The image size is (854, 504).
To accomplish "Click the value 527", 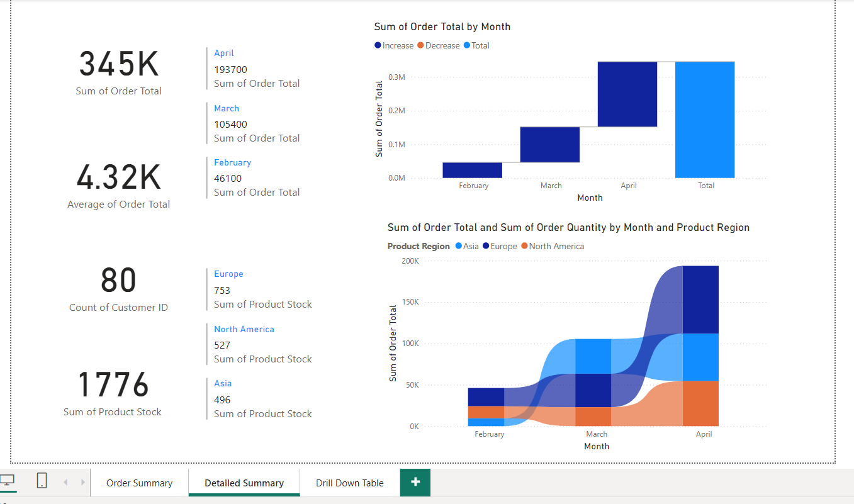I will click(222, 345).
